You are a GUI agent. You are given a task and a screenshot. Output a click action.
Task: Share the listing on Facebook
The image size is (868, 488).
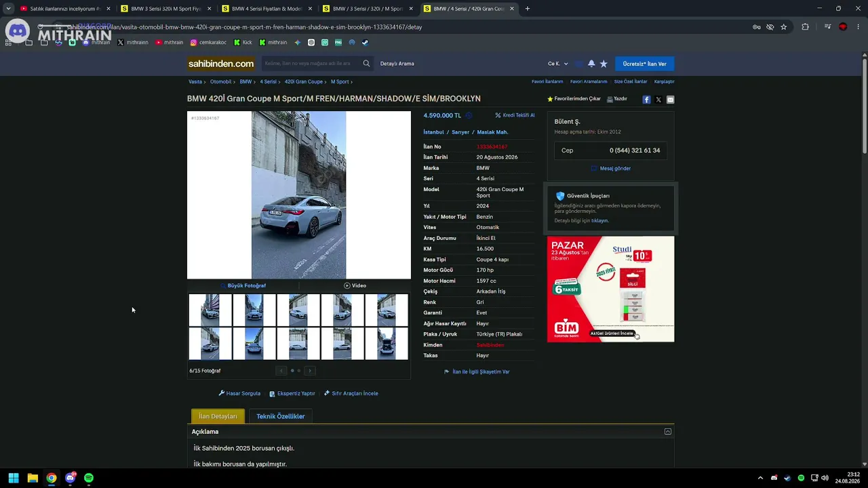coord(646,100)
